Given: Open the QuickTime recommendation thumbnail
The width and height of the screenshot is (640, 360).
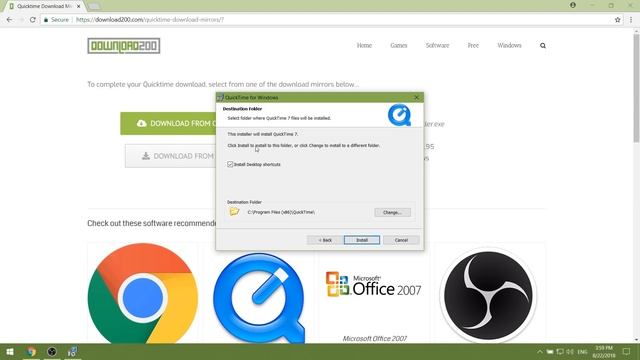Looking at the screenshot, I should 259,297.
